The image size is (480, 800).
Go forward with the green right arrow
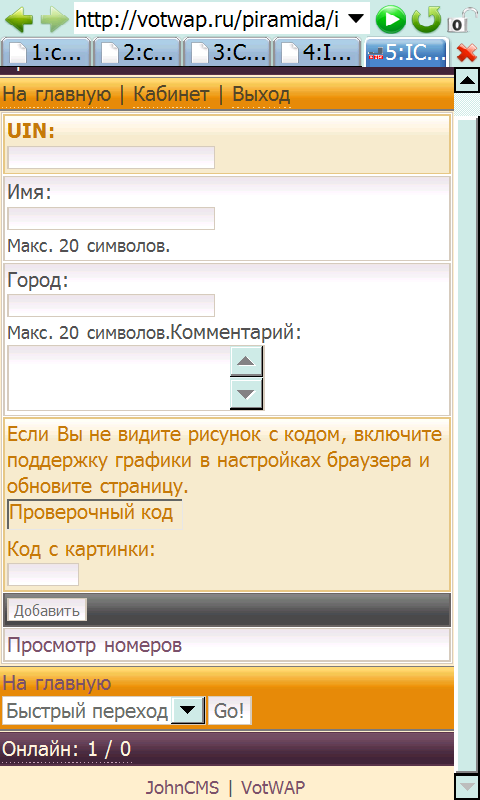[x=54, y=19]
